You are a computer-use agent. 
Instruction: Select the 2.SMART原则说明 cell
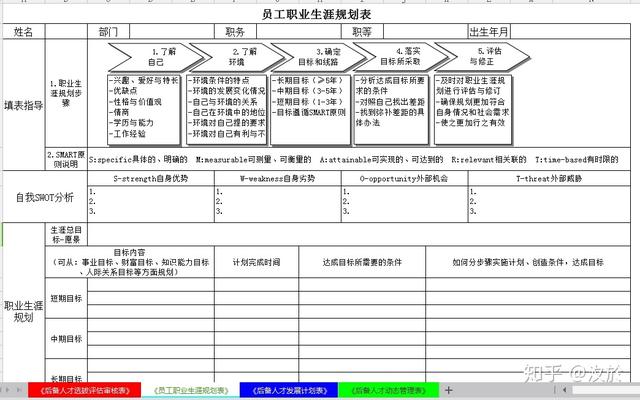tap(67, 159)
